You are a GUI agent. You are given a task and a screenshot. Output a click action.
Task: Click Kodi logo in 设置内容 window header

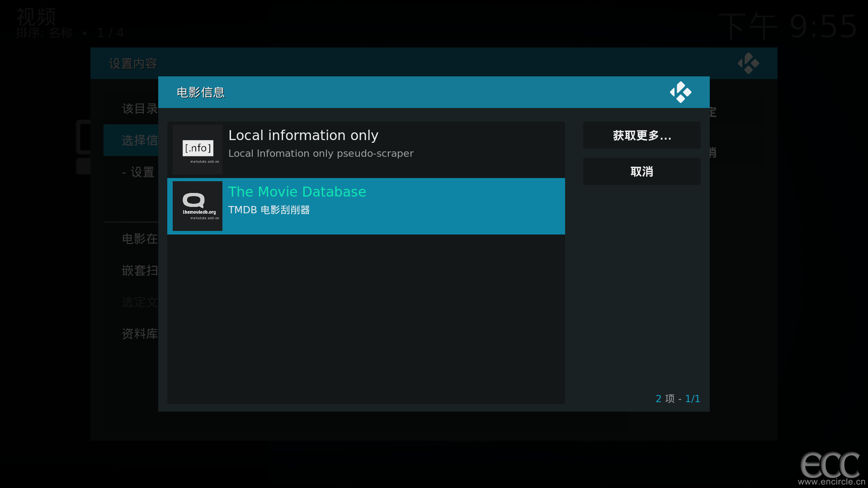tap(749, 63)
